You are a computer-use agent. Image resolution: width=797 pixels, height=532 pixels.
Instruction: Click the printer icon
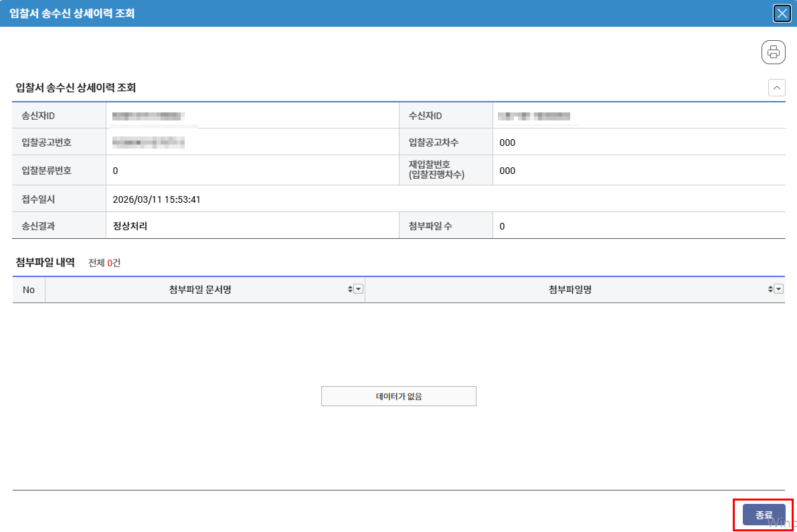point(773,52)
